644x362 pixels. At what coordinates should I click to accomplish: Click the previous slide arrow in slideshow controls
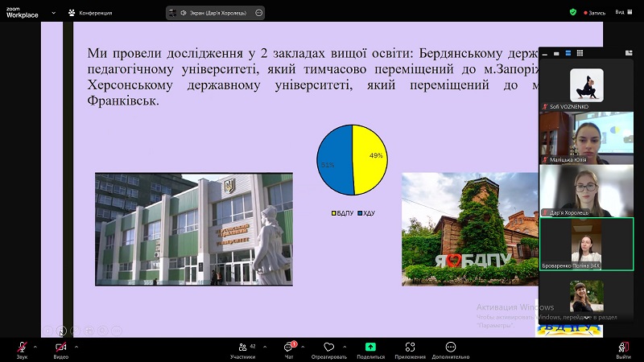coord(48,331)
